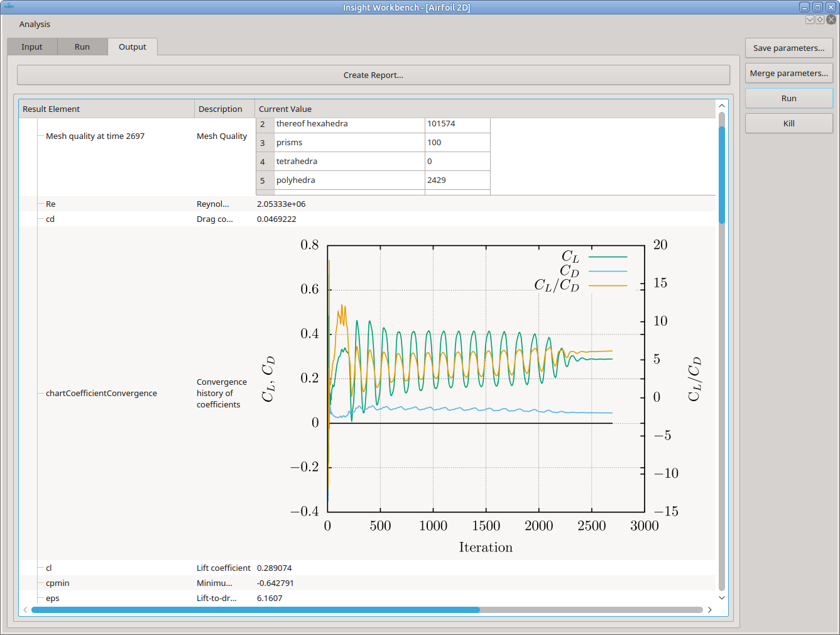
Task: Click the results list scroll-up arrow
Action: pos(722,106)
